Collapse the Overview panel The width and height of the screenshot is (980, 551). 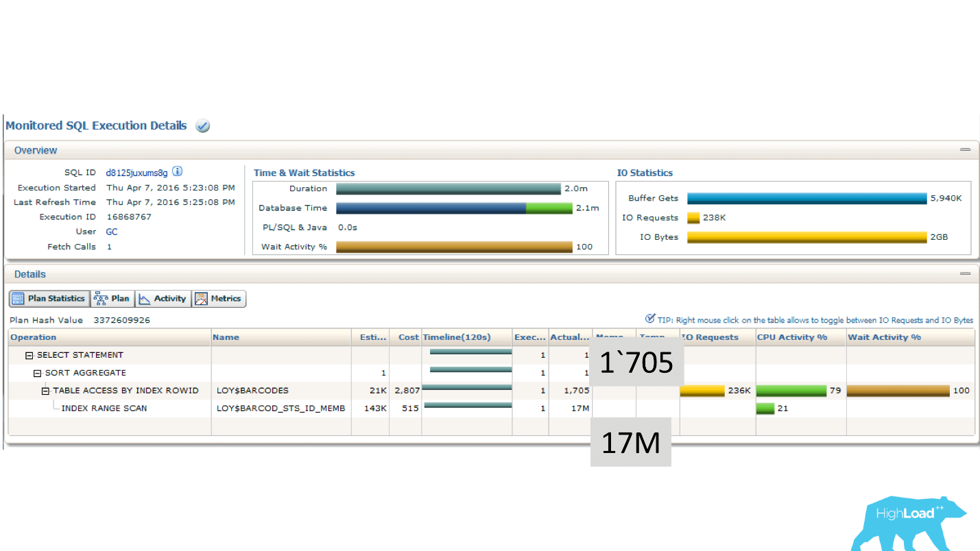(x=965, y=150)
